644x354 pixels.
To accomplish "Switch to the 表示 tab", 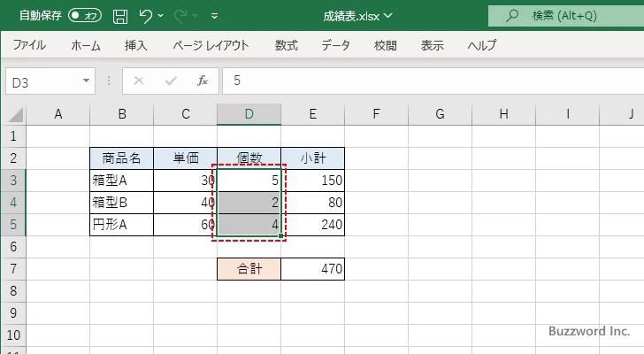I will [x=432, y=45].
